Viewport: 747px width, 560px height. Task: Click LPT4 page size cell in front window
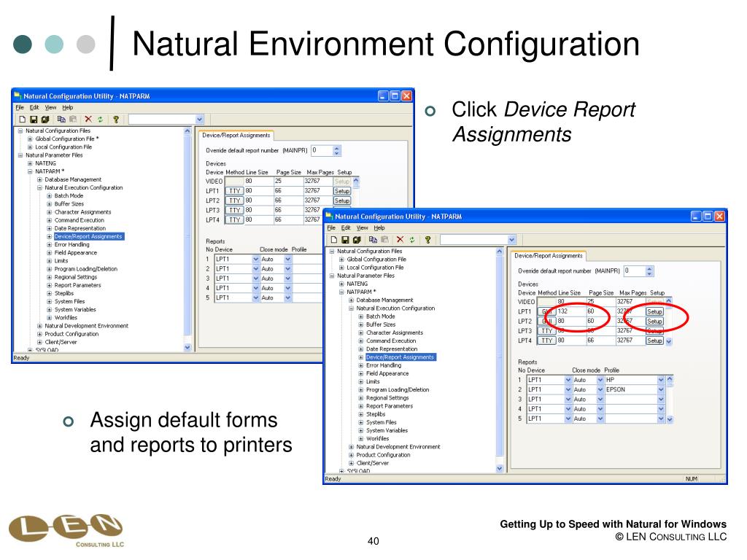click(x=601, y=341)
